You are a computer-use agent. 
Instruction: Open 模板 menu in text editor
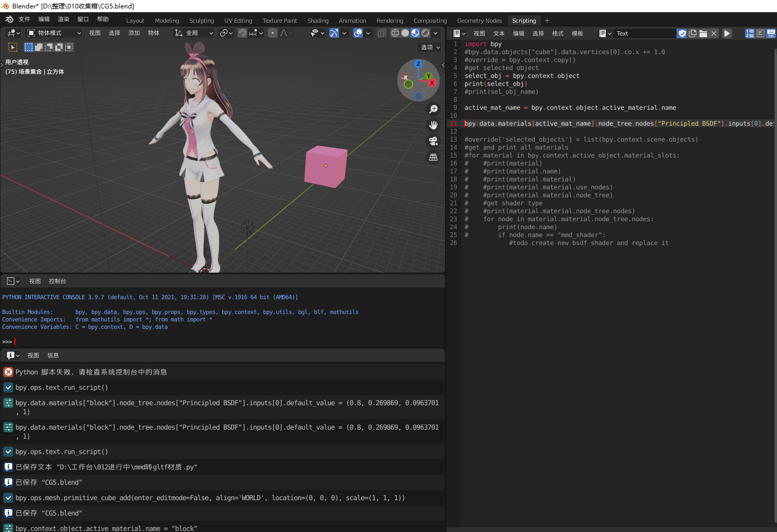click(x=578, y=33)
